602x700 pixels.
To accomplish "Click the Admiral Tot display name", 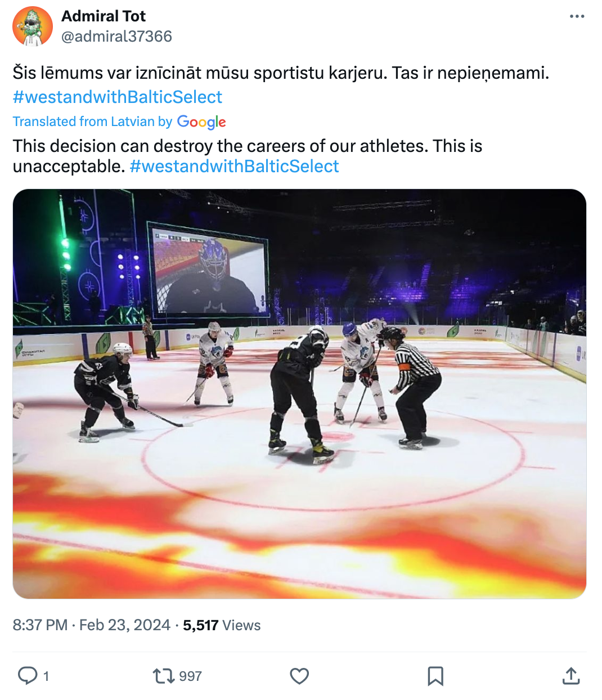I will 104,16.
